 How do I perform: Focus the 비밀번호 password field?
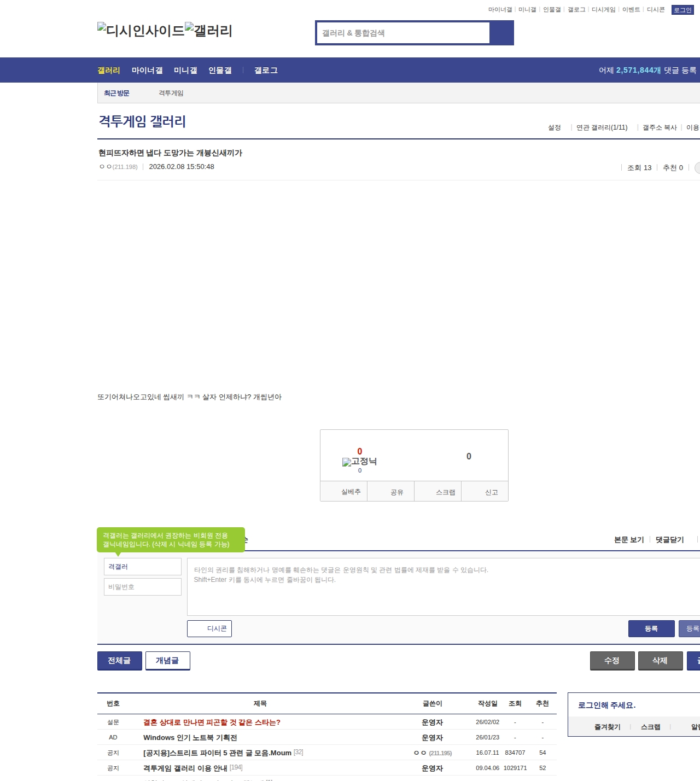click(x=143, y=587)
